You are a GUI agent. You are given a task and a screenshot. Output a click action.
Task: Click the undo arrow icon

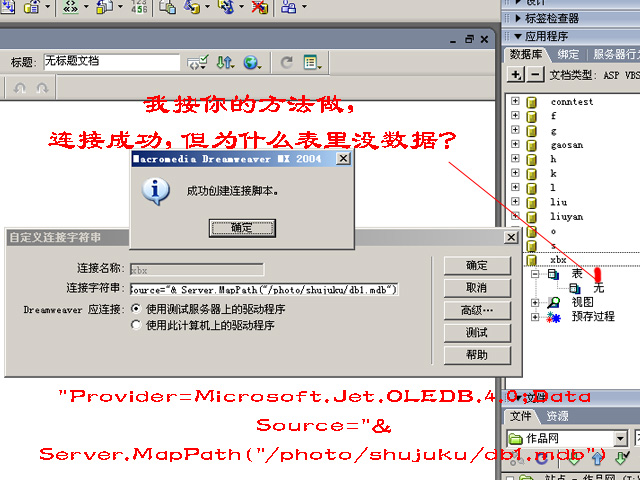(20, 88)
